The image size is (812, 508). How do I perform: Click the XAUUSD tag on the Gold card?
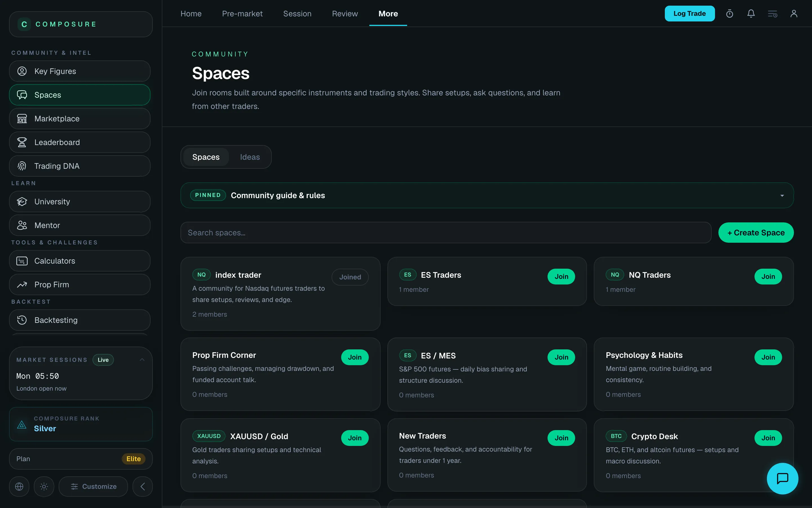(209, 436)
